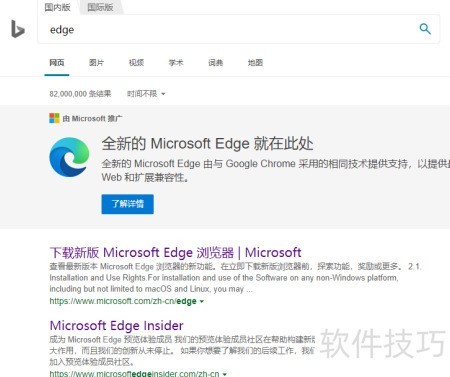
Task: Click the https://www.microsoft.com/zh-cn/edge URL
Action: point(123,301)
